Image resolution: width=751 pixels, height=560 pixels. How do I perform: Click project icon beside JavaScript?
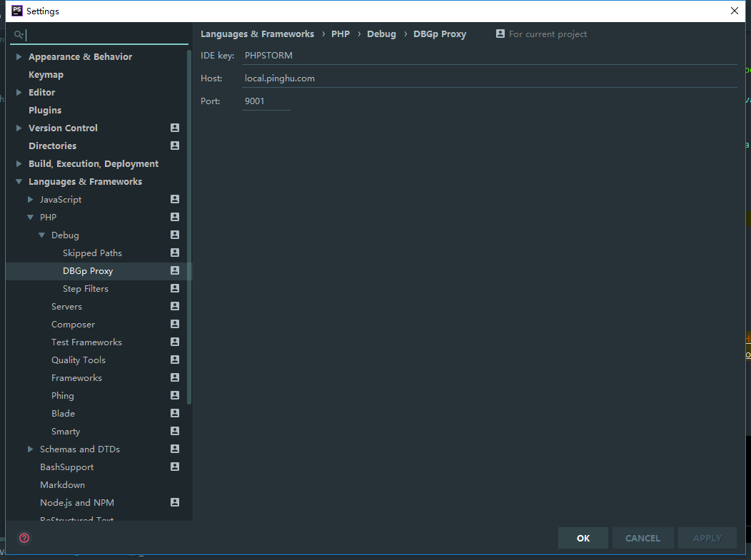tap(175, 199)
